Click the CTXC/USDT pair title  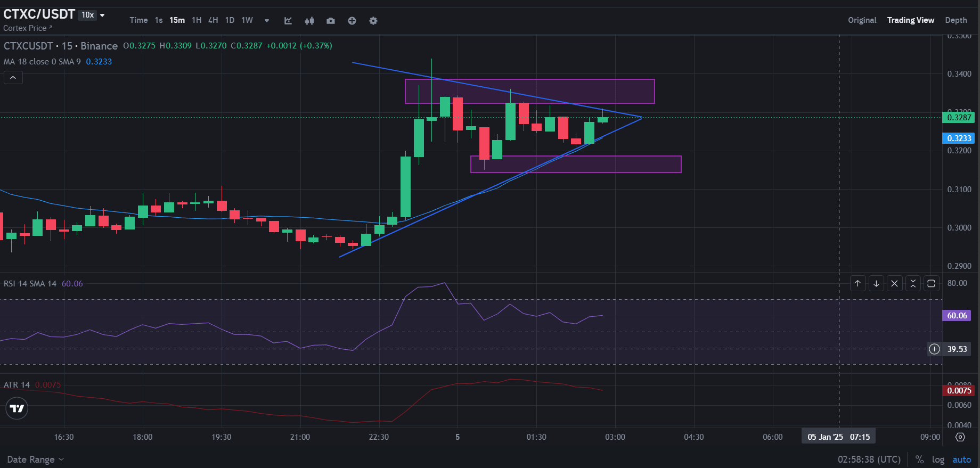point(39,14)
